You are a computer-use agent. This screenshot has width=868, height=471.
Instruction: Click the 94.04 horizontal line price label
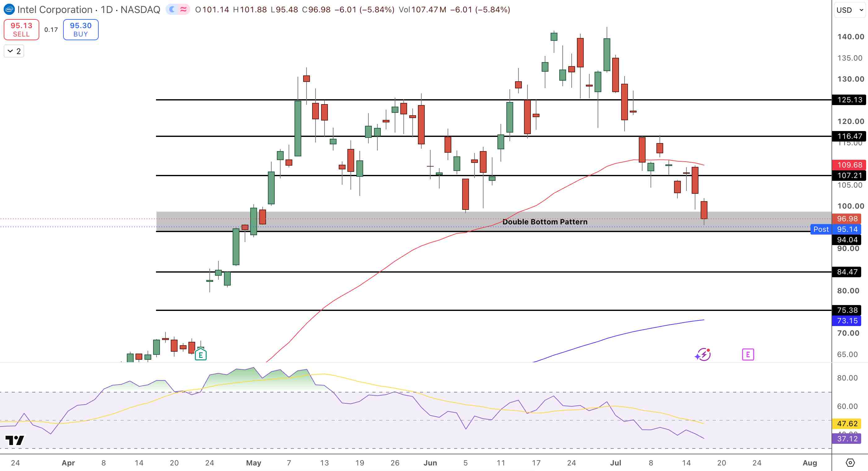pos(847,240)
